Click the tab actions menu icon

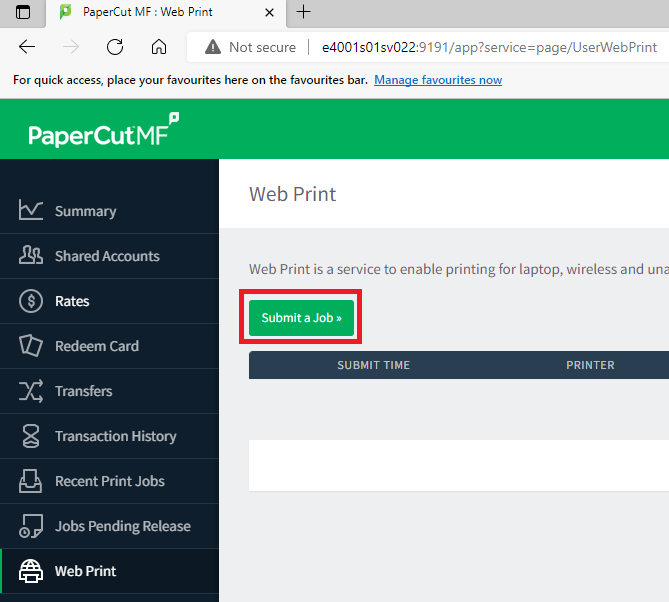point(23,12)
